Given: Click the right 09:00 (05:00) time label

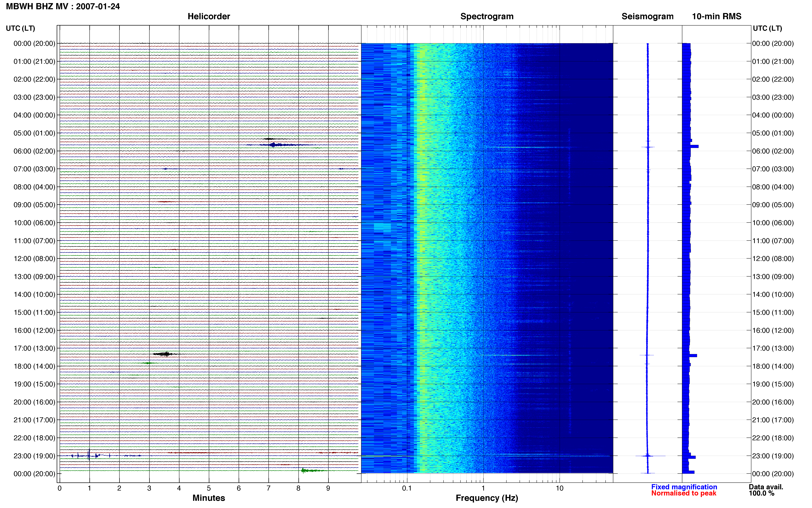Looking at the screenshot, I should (x=773, y=205).
